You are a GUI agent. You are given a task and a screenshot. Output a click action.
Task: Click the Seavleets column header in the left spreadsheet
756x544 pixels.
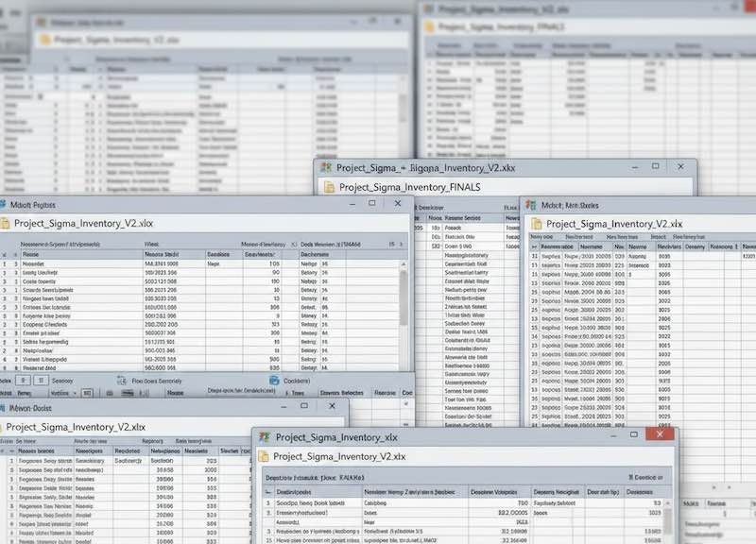(x=259, y=255)
